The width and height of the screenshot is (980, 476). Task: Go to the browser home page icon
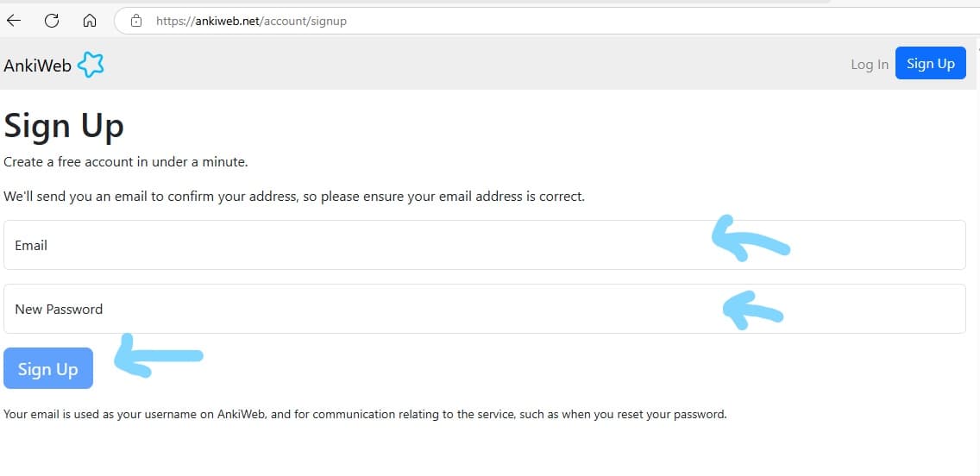tap(90, 21)
